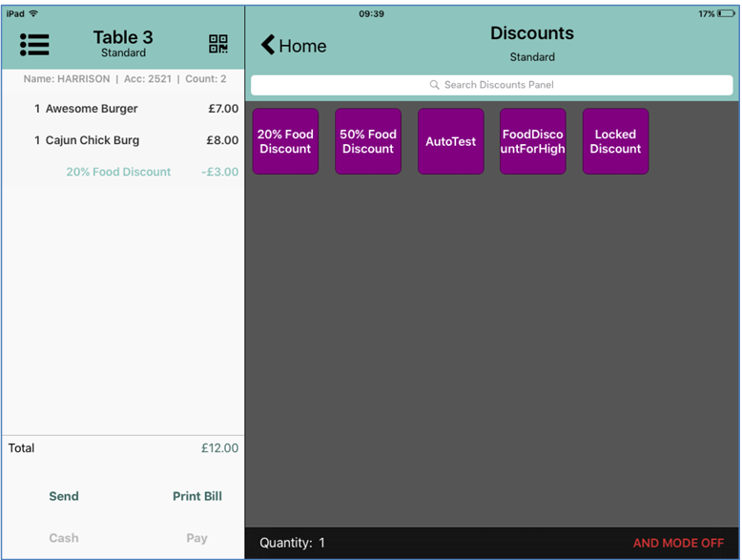Tap the Cash payment button
Viewport: 742px width, 560px height.
pos(64,538)
